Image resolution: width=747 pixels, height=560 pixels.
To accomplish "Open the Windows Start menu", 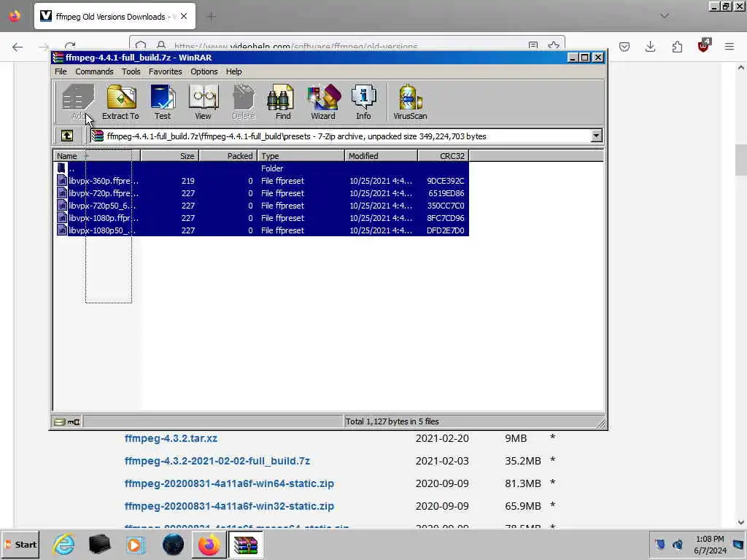I will tap(20, 545).
